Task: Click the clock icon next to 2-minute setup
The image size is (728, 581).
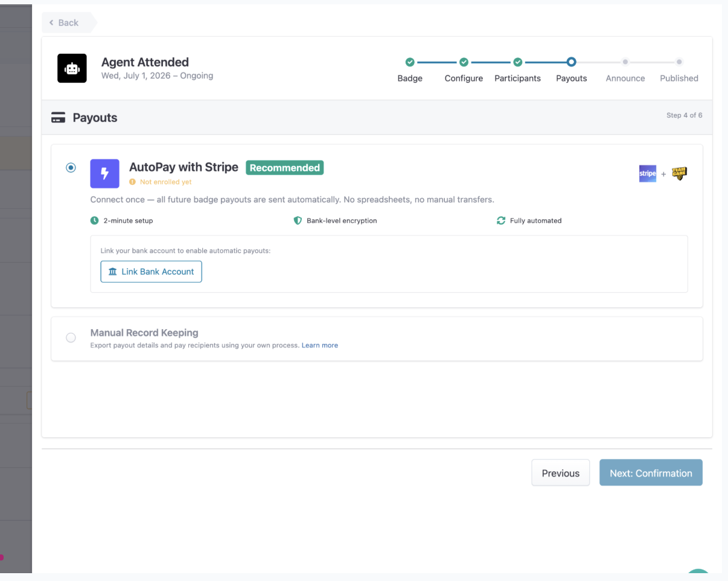Action: (94, 220)
